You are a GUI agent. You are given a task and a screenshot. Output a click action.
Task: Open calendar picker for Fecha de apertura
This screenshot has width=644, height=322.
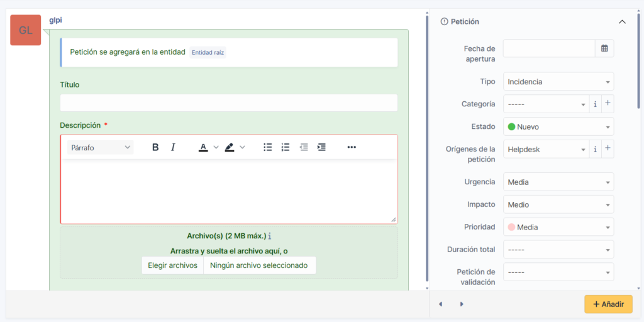click(604, 48)
